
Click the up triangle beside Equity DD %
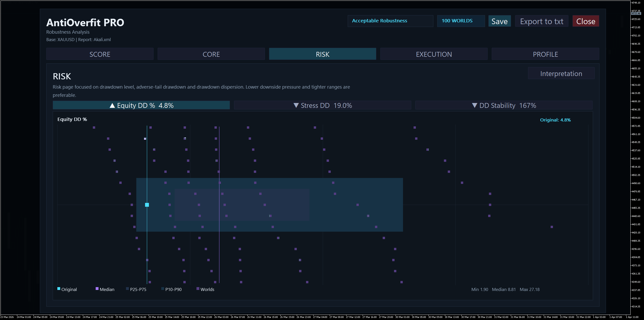(x=112, y=106)
